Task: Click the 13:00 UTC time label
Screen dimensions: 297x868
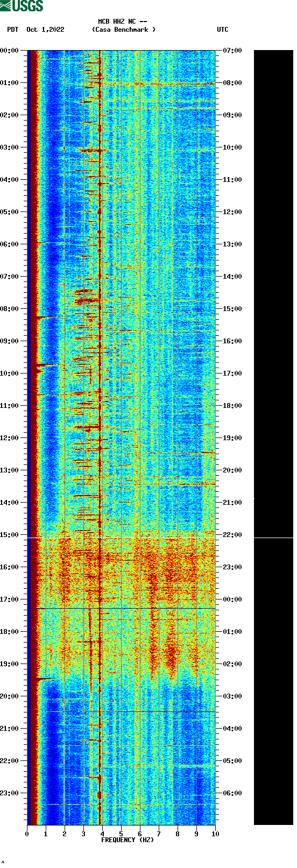Action: [232, 244]
